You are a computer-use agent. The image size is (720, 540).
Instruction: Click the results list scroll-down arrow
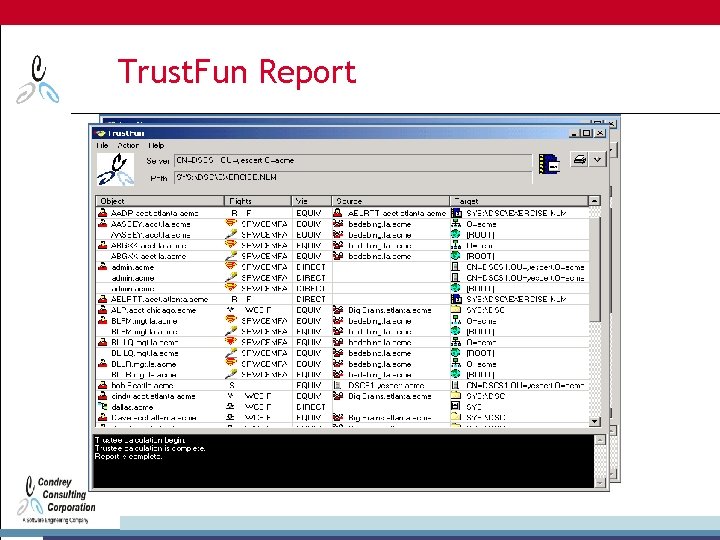[x=594, y=421]
